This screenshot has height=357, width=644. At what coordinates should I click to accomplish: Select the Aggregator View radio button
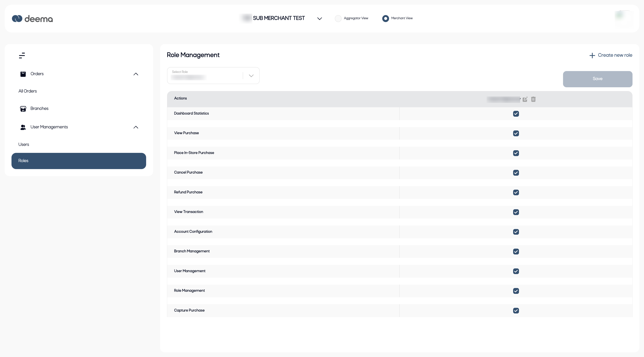click(338, 18)
